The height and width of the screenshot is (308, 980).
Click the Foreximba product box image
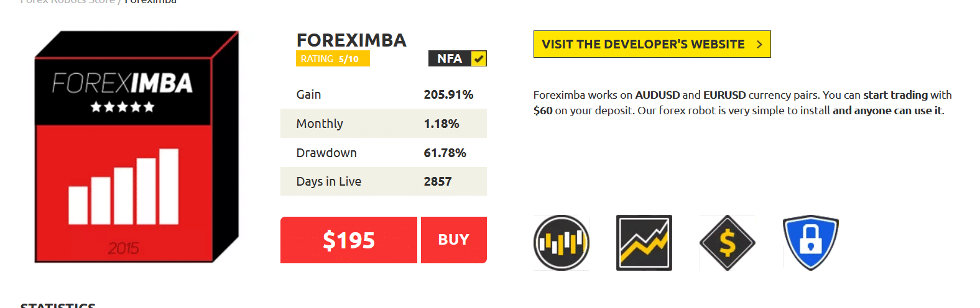click(136, 147)
